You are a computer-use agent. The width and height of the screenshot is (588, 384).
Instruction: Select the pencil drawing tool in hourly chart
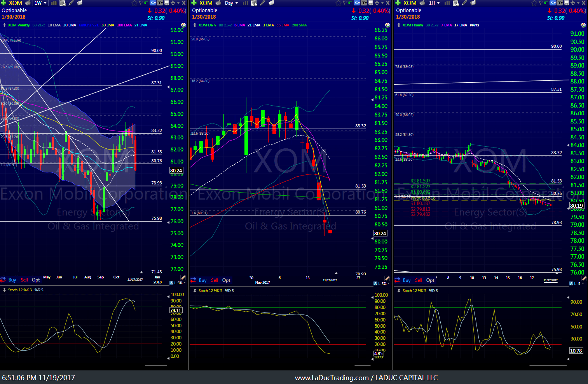coord(464,3)
